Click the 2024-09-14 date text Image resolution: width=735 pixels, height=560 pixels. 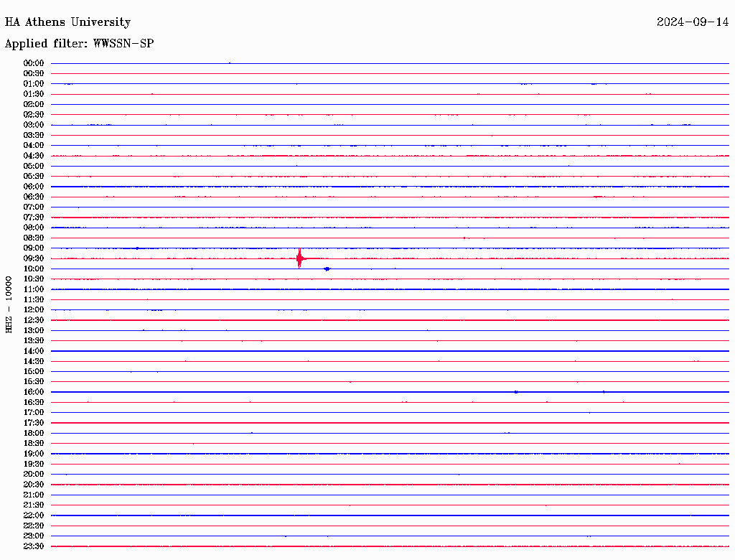click(x=693, y=22)
